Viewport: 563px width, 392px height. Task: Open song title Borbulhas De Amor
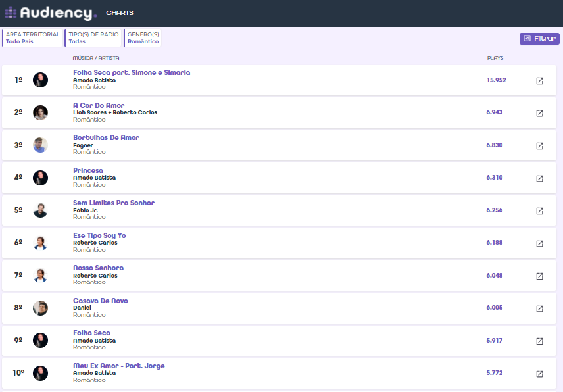[x=106, y=137]
